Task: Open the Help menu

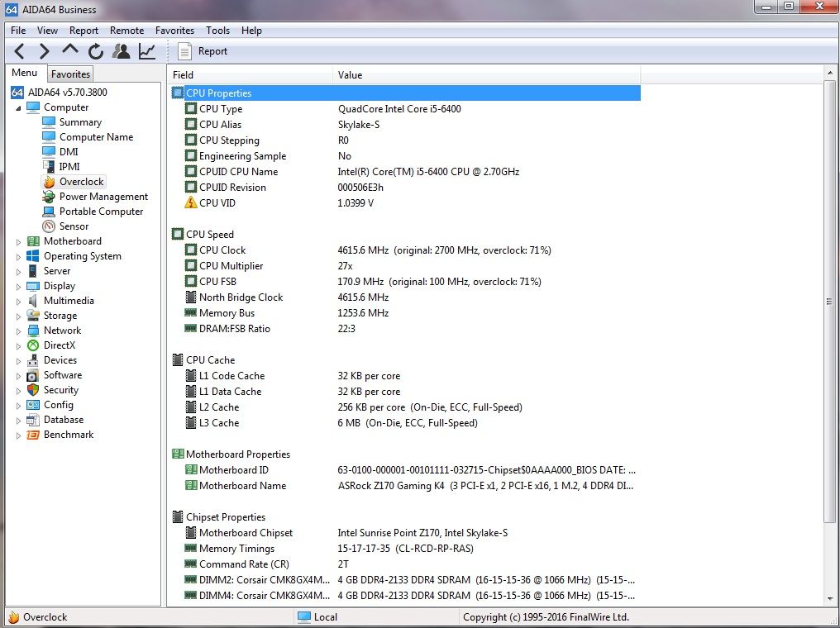Action: [251, 31]
